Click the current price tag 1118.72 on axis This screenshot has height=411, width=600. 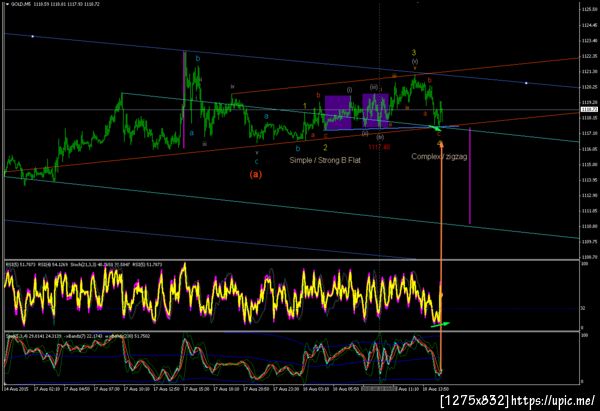[x=589, y=110]
